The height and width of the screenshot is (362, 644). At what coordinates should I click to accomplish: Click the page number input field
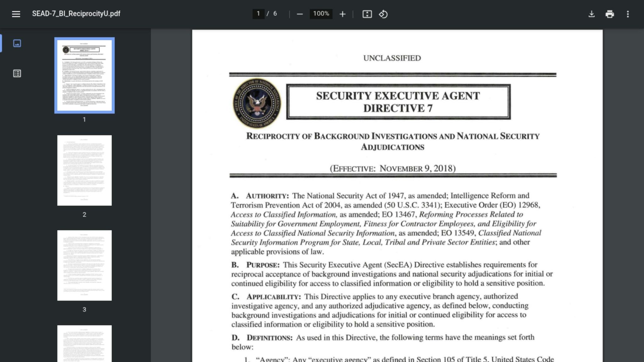(258, 14)
